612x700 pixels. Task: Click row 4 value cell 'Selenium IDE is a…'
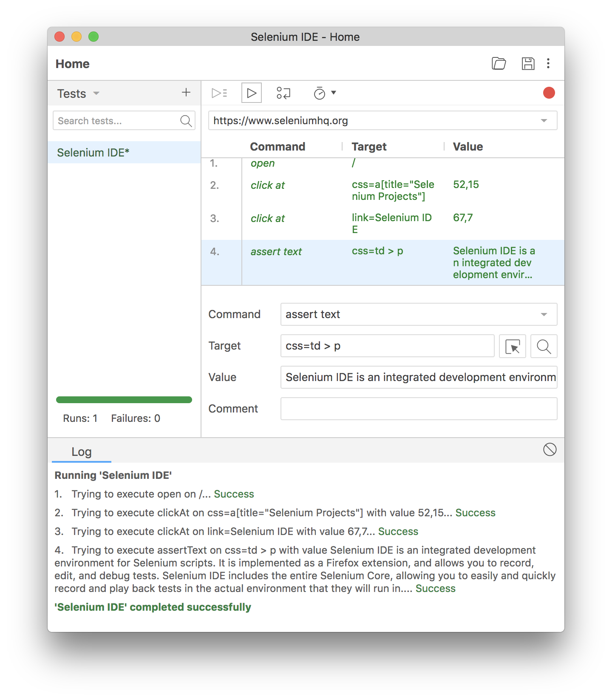[x=494, y=263]
